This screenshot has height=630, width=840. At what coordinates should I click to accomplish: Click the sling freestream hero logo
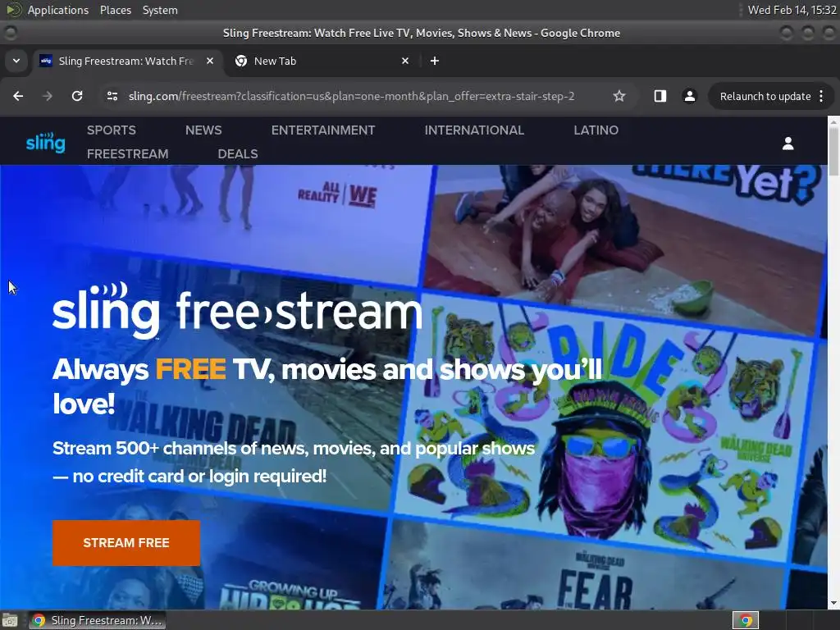click(x=237, y=311)
